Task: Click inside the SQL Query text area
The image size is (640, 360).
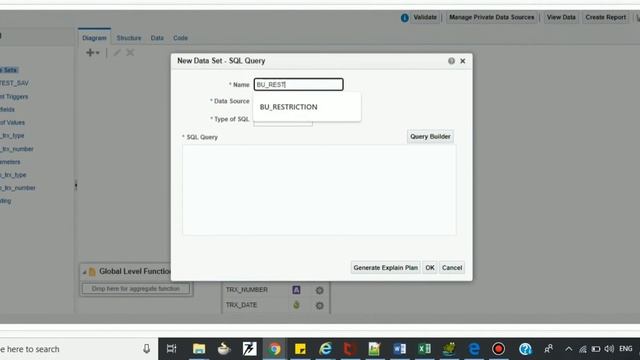Action: [x=319, y=190]
